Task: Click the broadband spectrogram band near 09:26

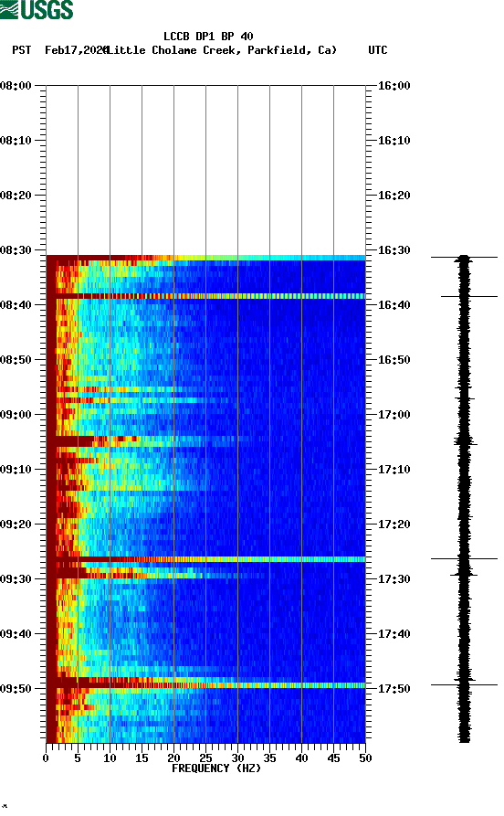Action: (x=206, y=559)
